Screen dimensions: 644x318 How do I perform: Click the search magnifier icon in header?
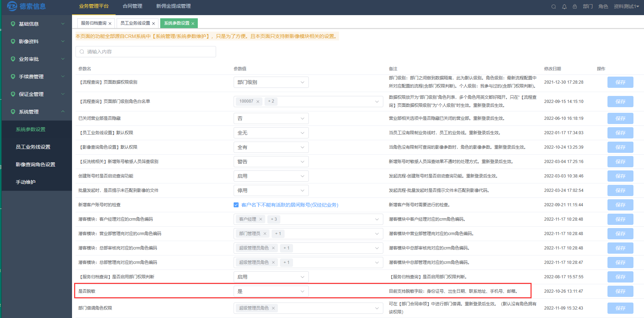pos(553,7)
